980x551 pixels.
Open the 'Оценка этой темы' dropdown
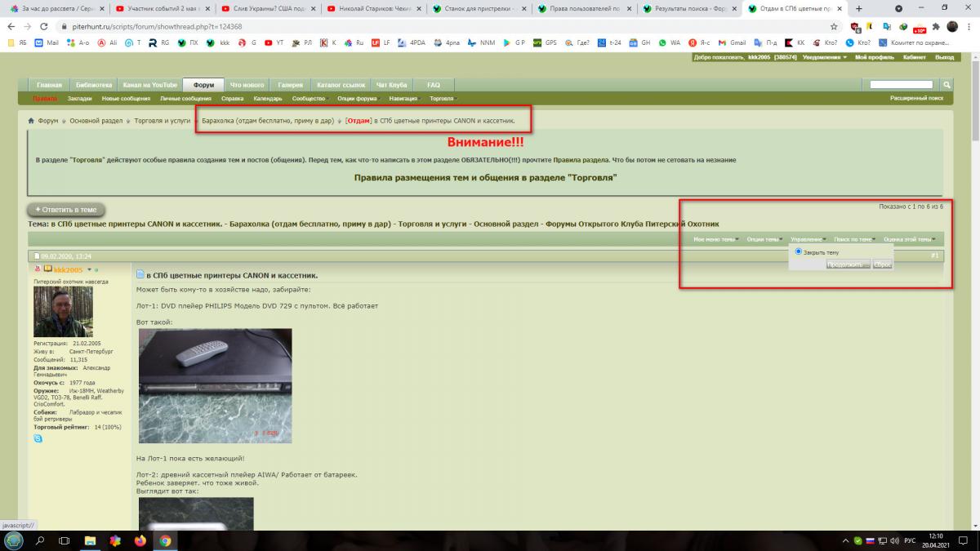pos(910,239)
